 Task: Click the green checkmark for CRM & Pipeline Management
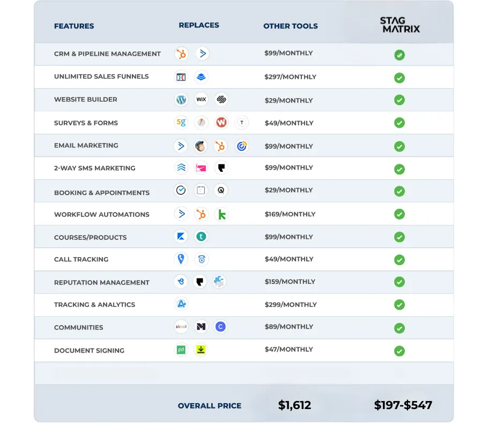(399, 55)
